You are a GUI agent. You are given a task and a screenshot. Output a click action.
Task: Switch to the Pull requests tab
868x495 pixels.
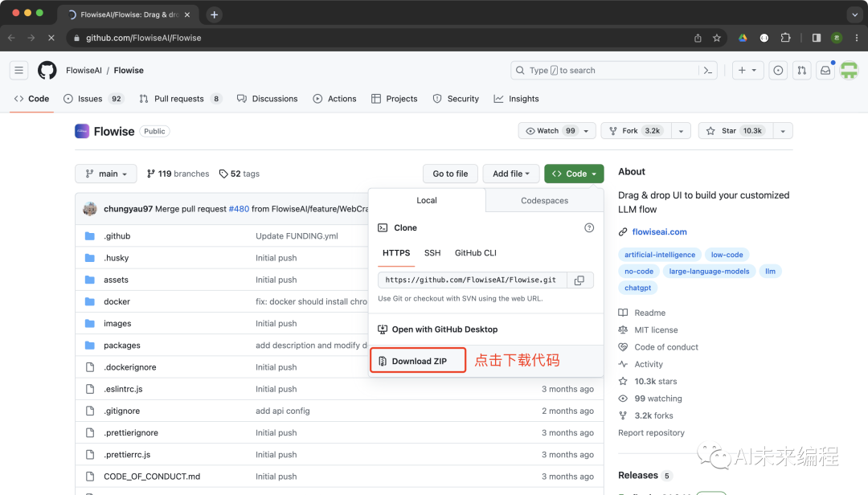point(181,99)
